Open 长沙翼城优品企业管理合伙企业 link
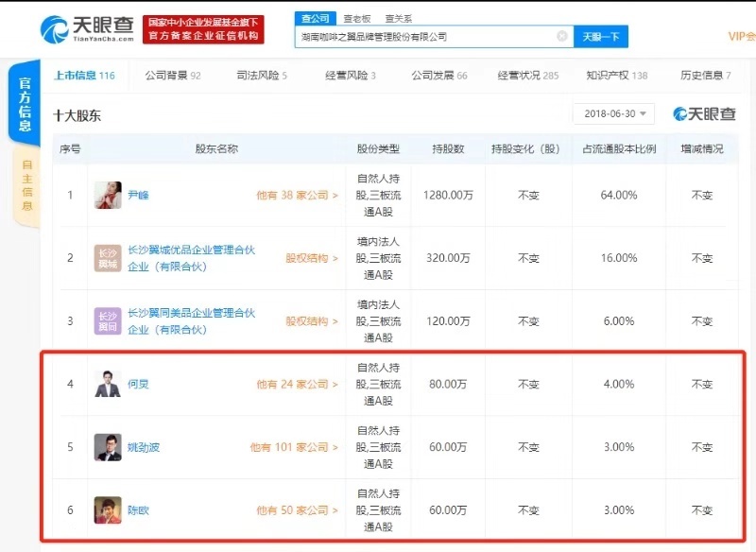This screenshot has width=756, height=552. [x=191, y=258]
